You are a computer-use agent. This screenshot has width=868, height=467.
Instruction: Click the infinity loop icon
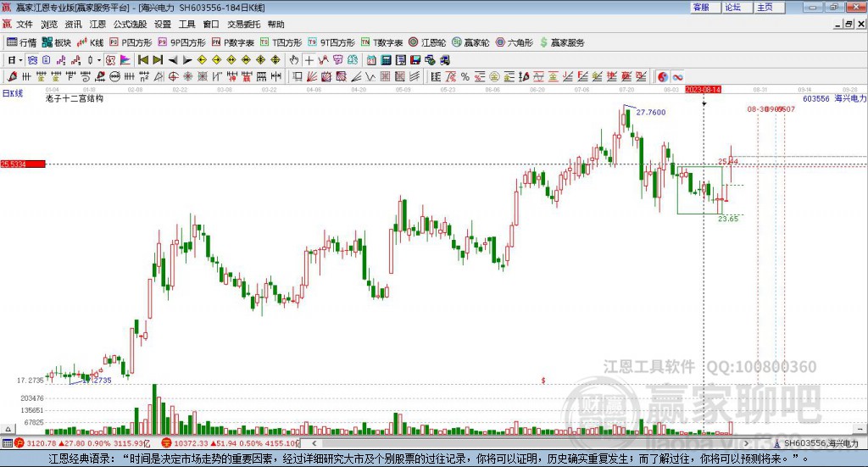click(677, 77)
